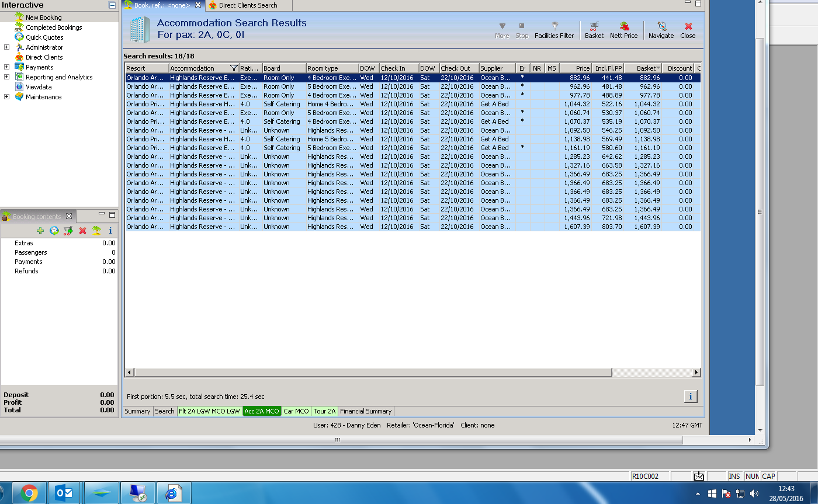Click the blue info icon in Booking contents toolbar

click(110, 231)
